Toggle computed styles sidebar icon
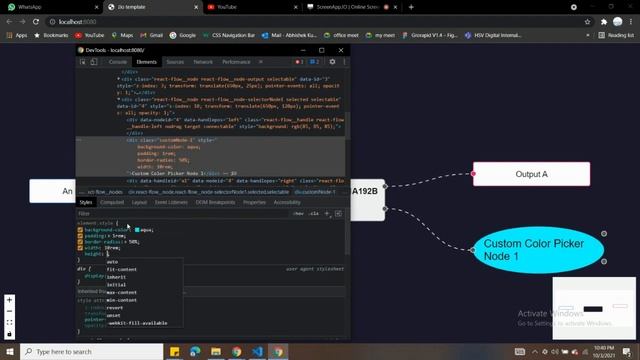 338,213
